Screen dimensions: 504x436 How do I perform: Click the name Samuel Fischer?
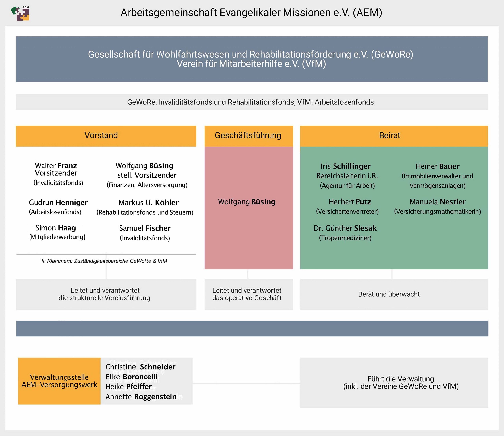[x=145, y=228]
